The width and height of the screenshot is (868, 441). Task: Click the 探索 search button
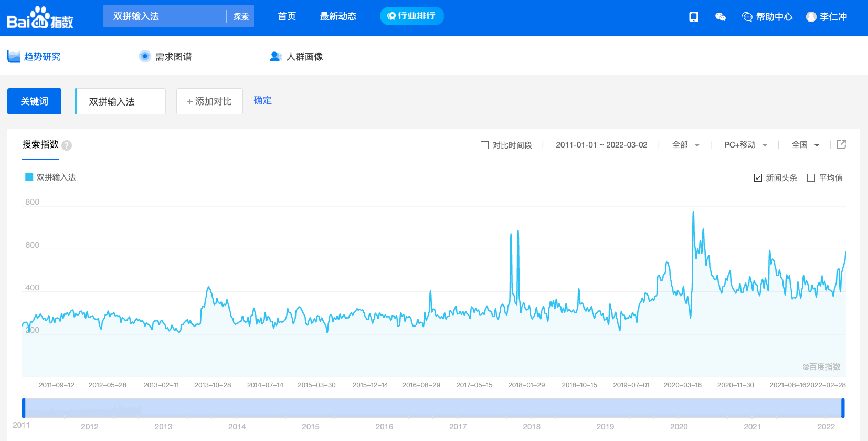[241, 16]
